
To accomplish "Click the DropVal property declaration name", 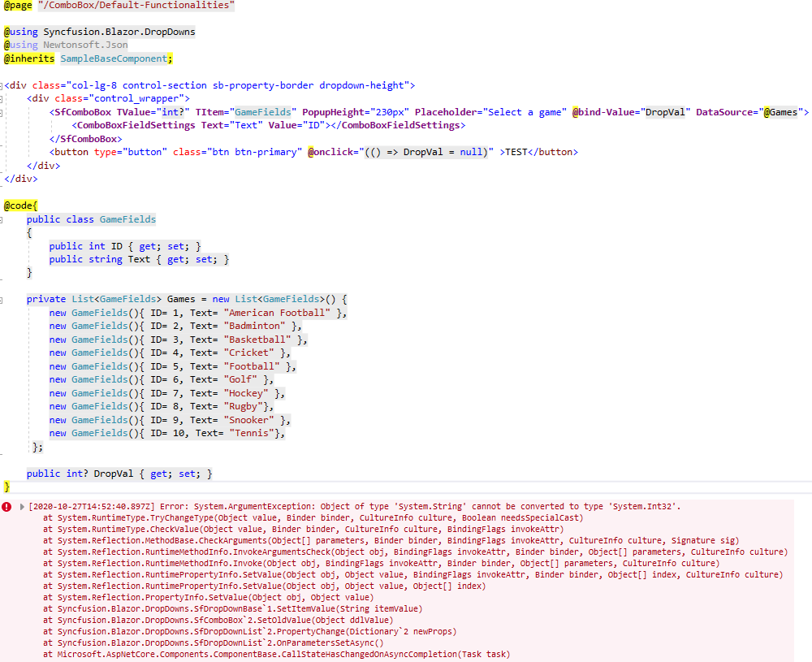I will [110, 474].
